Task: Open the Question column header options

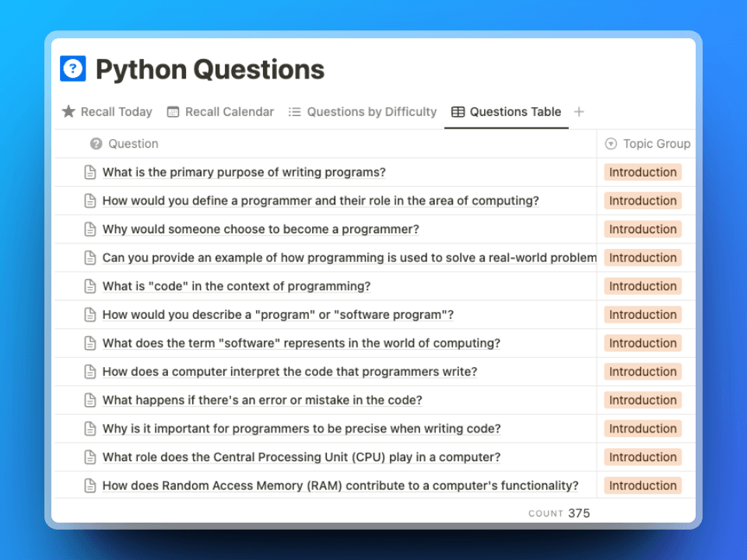Action: click(132, 143)
